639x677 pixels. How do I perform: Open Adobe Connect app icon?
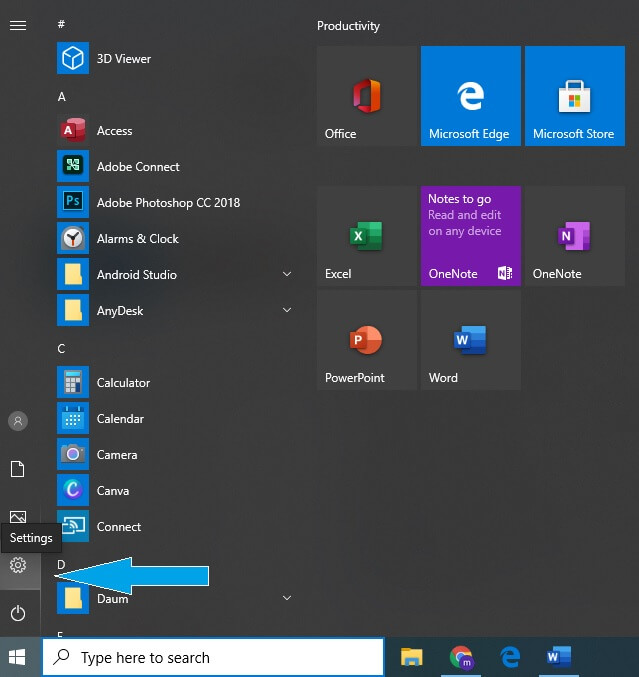(x=73, y=166)
